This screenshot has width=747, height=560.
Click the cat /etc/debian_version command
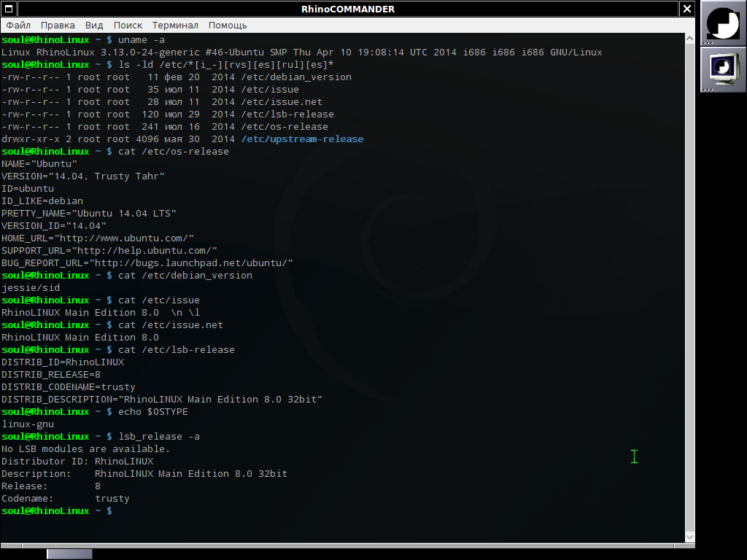click(x=185, y=275)
